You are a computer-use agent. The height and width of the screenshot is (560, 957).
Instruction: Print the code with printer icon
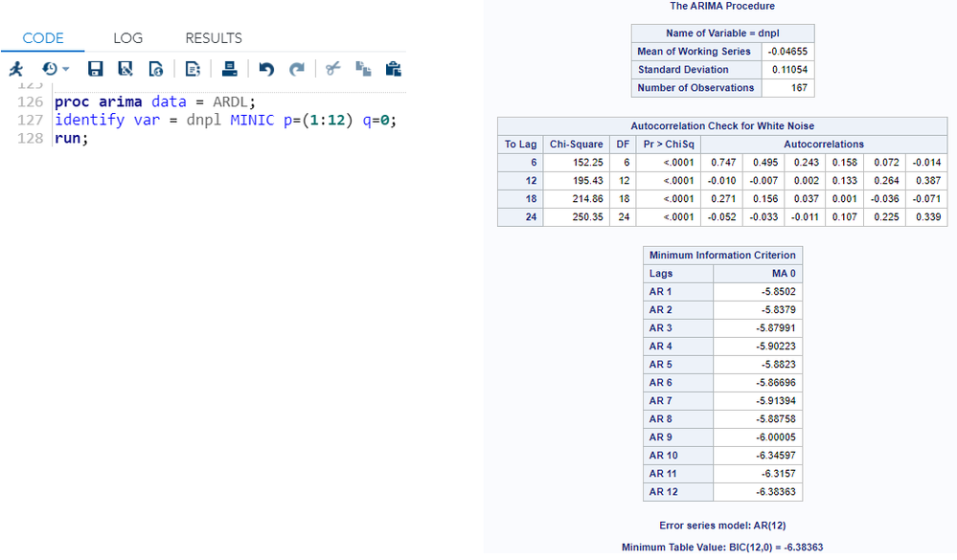point(230,69)
